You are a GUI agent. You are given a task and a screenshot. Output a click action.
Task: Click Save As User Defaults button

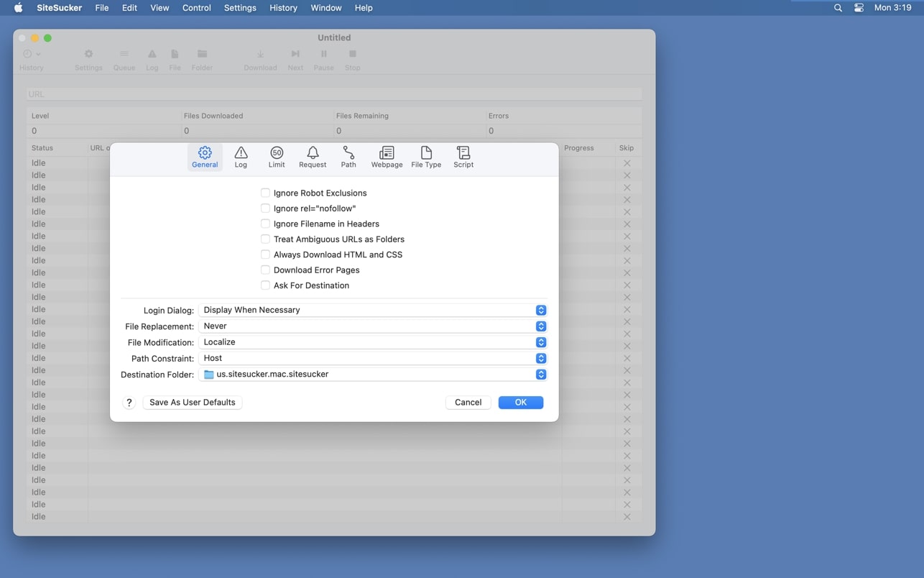click(193, 403)
